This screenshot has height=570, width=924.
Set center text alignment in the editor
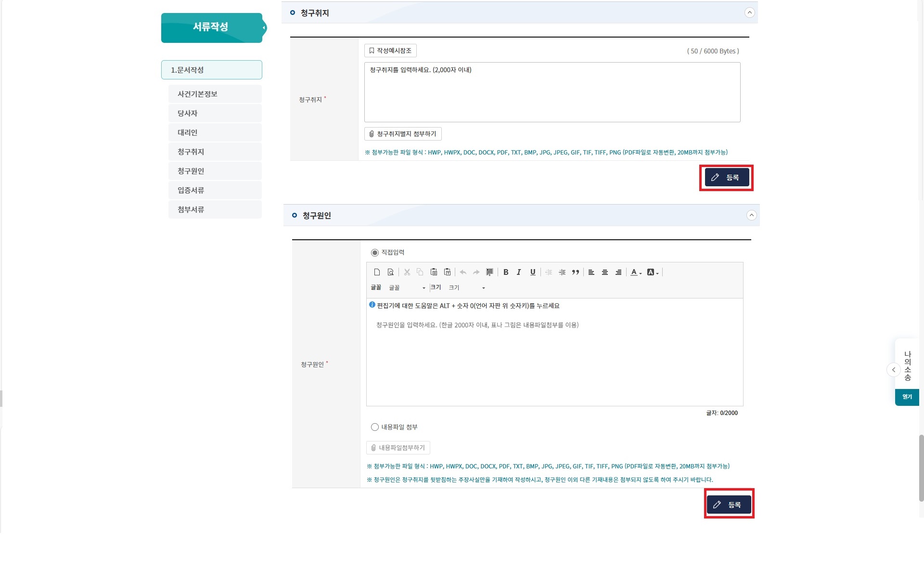(605, 272)
